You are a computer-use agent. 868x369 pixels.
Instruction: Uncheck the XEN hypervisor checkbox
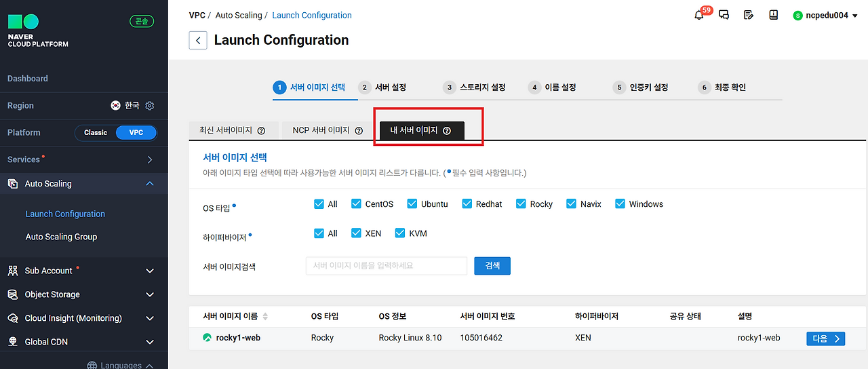tap(356, 233)
